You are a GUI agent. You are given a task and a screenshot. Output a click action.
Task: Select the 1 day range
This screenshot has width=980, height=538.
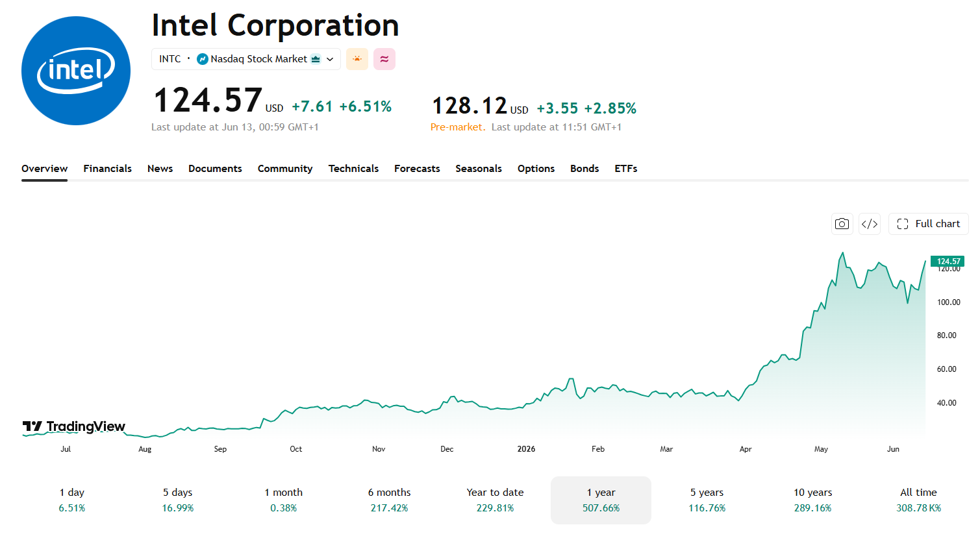coord(72,500)
